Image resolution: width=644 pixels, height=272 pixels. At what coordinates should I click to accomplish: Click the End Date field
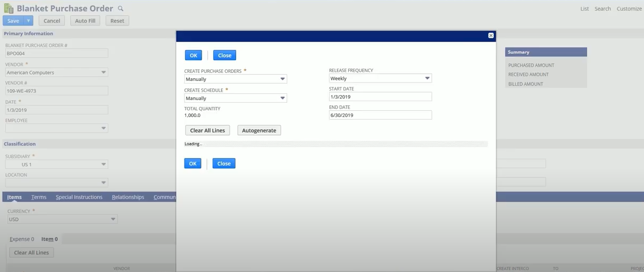coord(380,115)
